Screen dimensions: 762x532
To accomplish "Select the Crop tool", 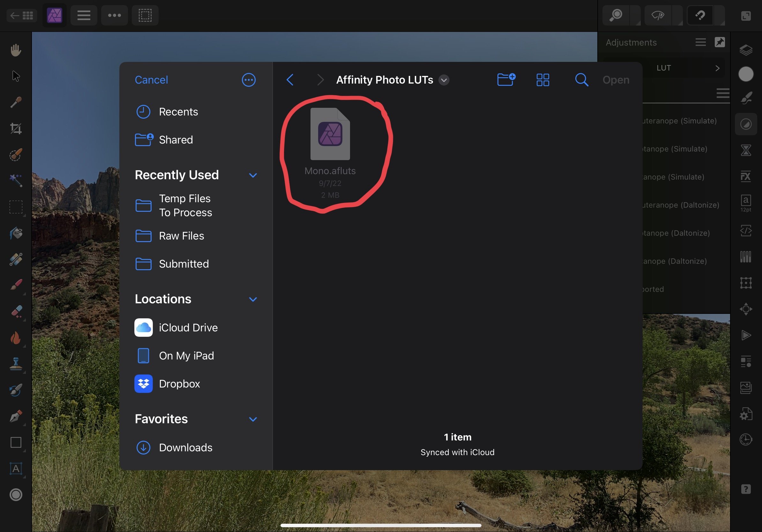I will pos(16,128).
